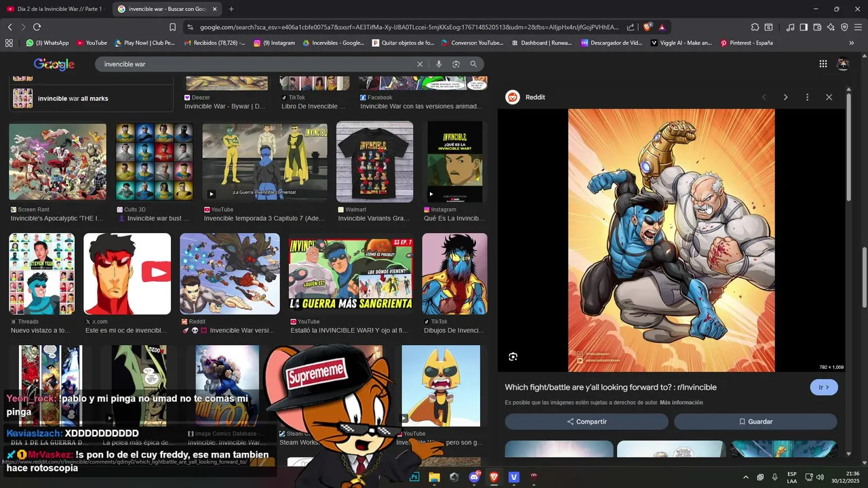Go back using browser back arrow
This screenshot has height=488, width=868.
9,27
